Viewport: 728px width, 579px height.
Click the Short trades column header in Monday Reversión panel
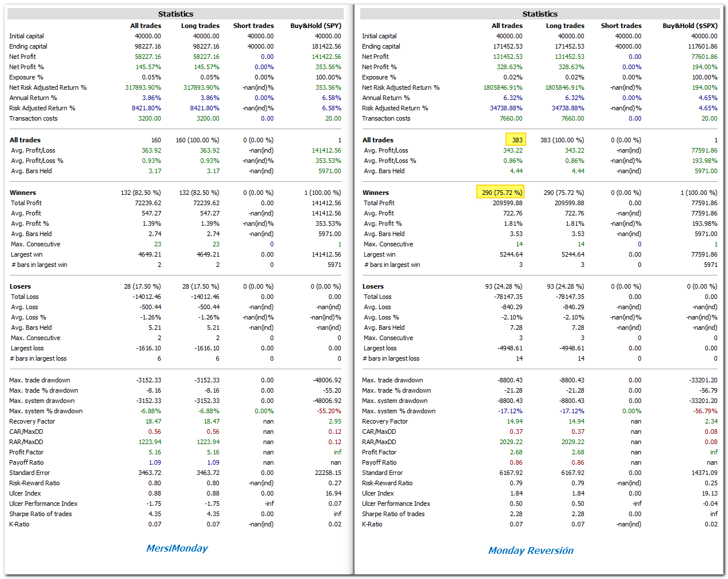[621, 26]
